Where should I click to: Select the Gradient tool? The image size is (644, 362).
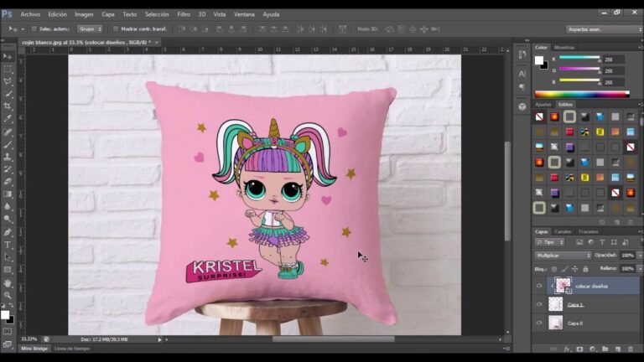click(8, 194)
